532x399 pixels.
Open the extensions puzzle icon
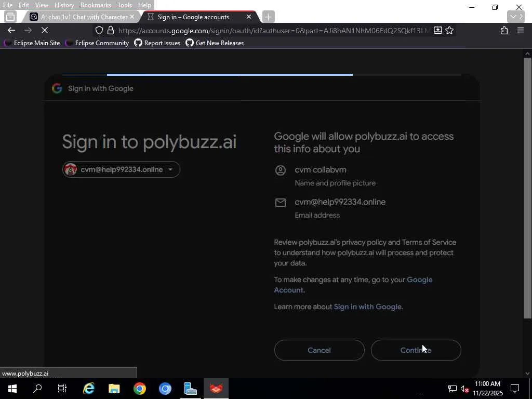point(504,30)
